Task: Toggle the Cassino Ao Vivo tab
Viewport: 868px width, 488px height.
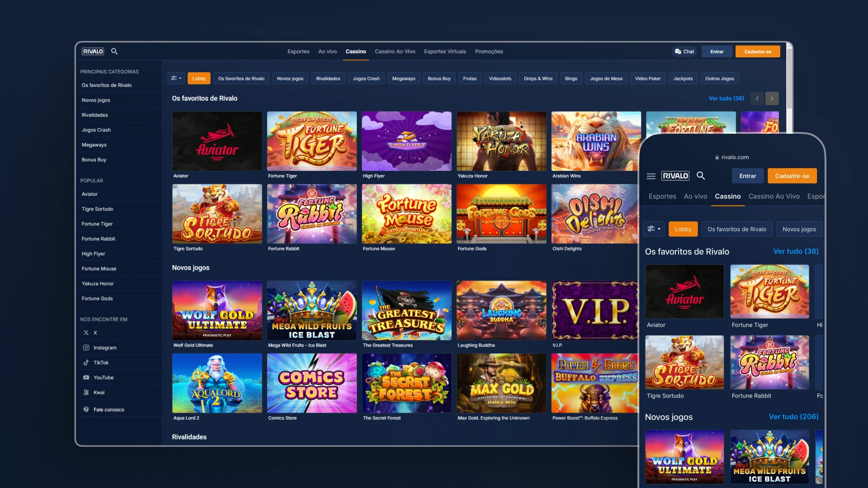Action: point(394,51)
